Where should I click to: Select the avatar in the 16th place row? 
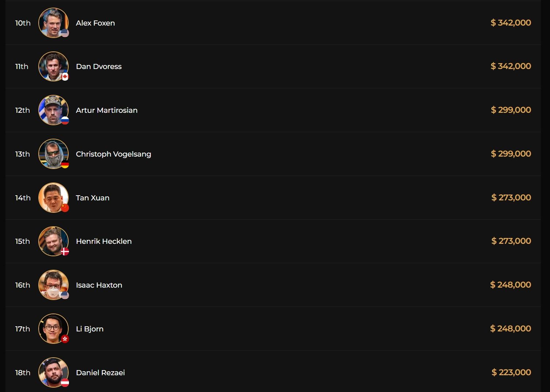(53, 285)
